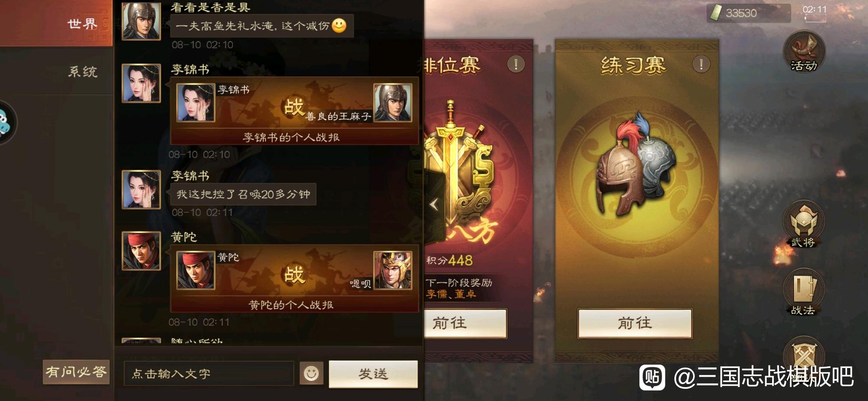Click 前往 under 排位赛

[x=465, y=323]
